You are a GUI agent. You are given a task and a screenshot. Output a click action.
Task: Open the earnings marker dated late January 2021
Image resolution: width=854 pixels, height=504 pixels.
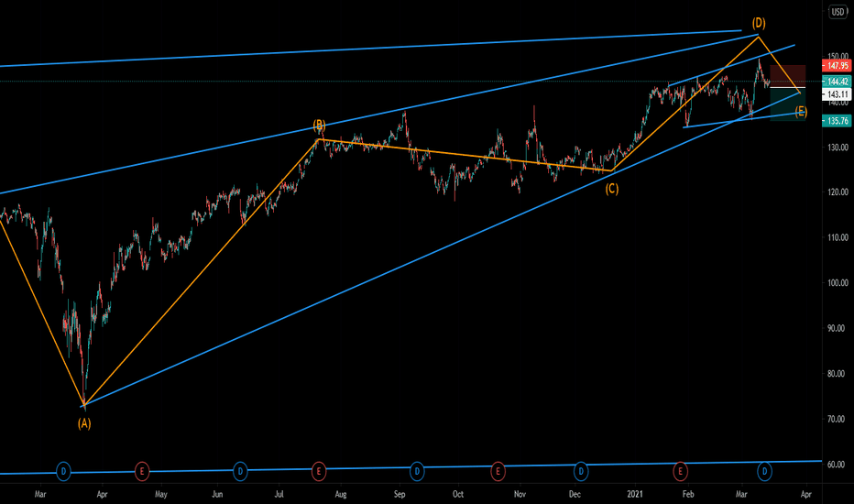680,471
